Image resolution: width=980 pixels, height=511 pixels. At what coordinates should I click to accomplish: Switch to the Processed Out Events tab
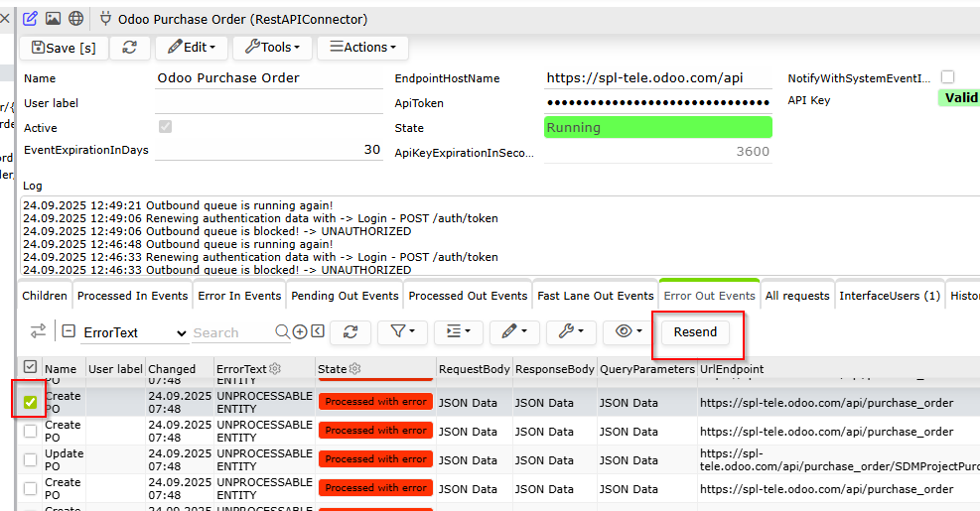click(x=468, y=296)
